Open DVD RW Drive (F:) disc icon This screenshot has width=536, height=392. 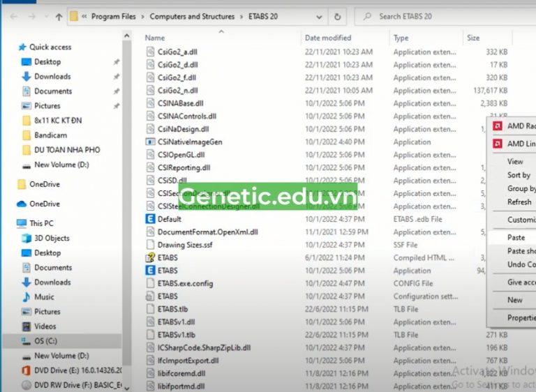[27, 385]
